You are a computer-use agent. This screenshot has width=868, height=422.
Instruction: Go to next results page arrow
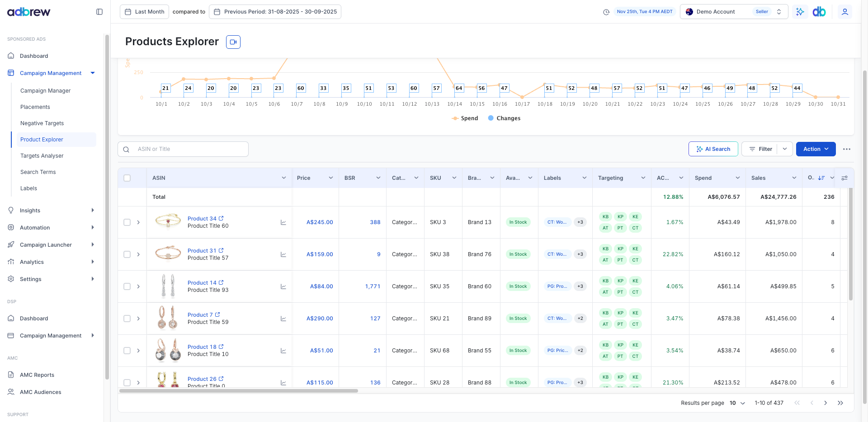826,403
